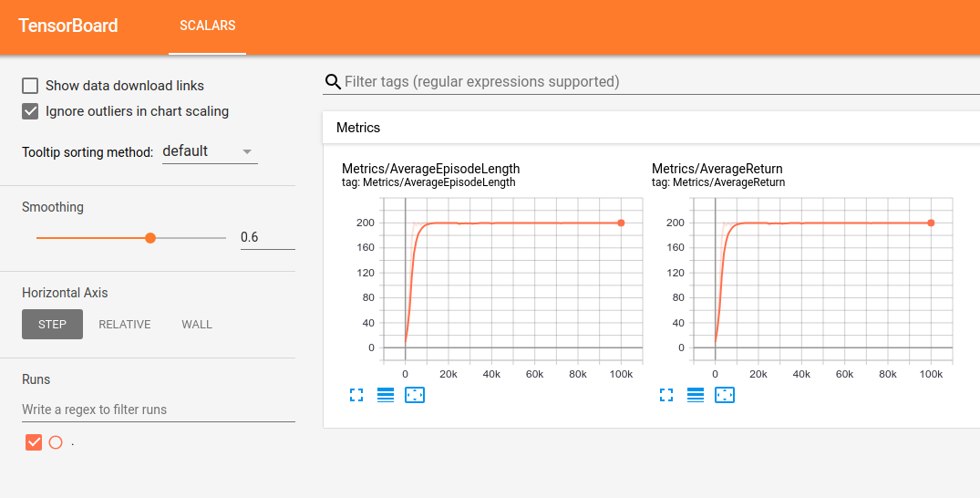Collapse the Metrics section header
Image resolution: width=980 pixels, height=498 pixels.
click(x=651, y=128)
